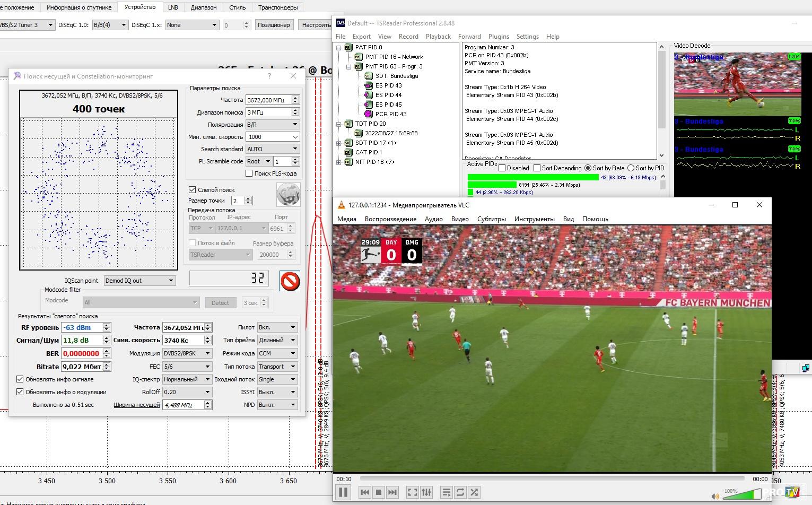Open the 'Поляризация' dropdown
Viewport: 812px width, 505px height.
tap(273, 125)
